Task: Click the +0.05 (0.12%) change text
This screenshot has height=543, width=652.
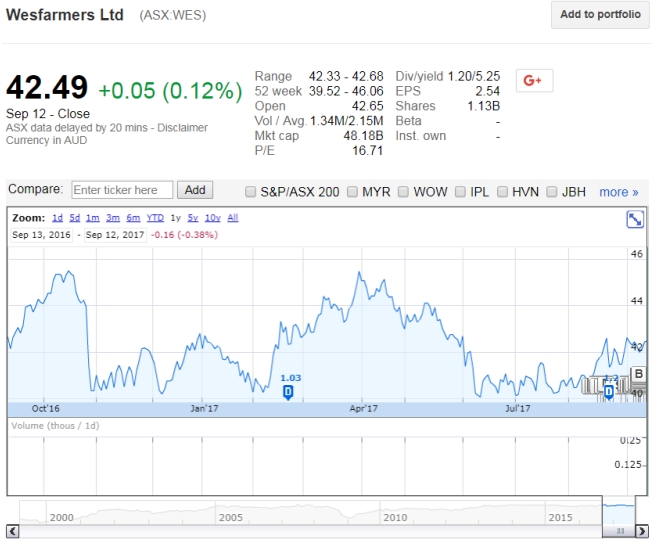Action: [x=170, y=91]
